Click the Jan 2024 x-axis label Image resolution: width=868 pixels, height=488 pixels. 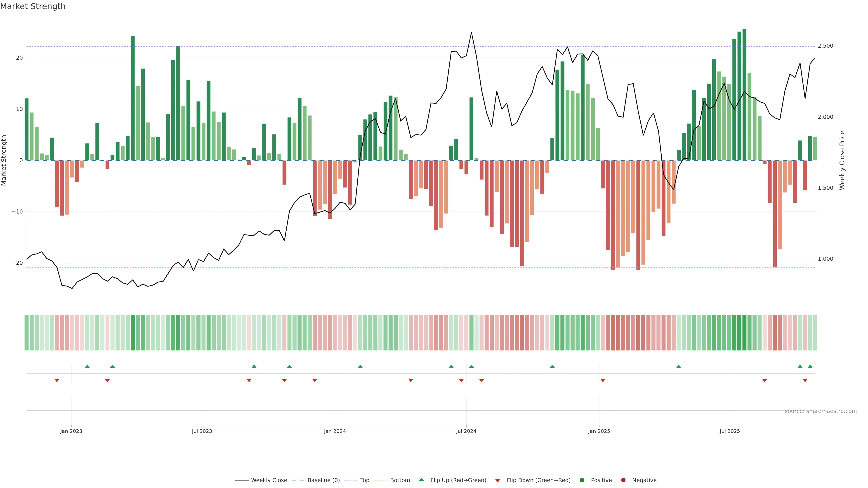(x=335, y=431)
